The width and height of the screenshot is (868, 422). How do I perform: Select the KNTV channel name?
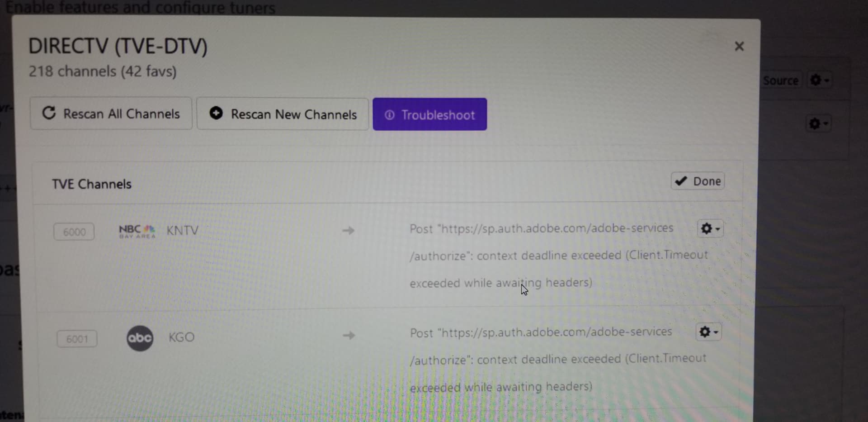[182, 231]
